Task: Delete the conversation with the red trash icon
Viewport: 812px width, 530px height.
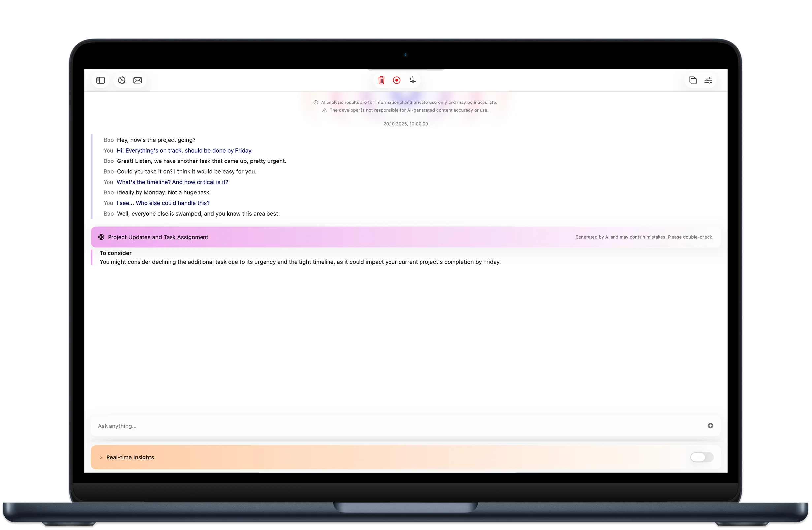Action: (381, 80)
